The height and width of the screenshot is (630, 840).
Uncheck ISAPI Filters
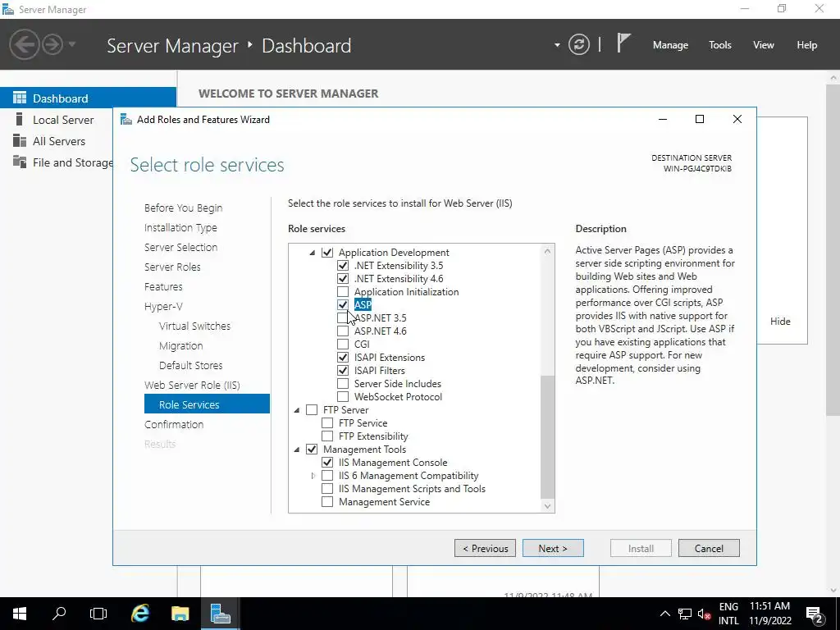pyautogui.click(x=343, y=370)
